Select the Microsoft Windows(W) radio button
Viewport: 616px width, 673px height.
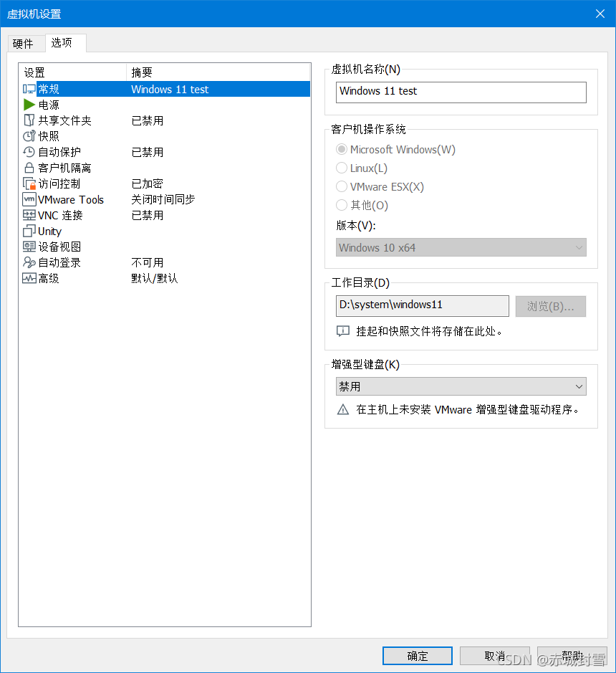point(342,149)
